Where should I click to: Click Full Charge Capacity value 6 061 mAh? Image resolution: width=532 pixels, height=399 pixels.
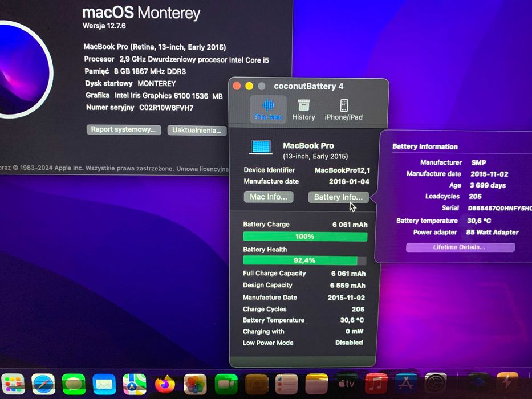click(x=348, y=274)
